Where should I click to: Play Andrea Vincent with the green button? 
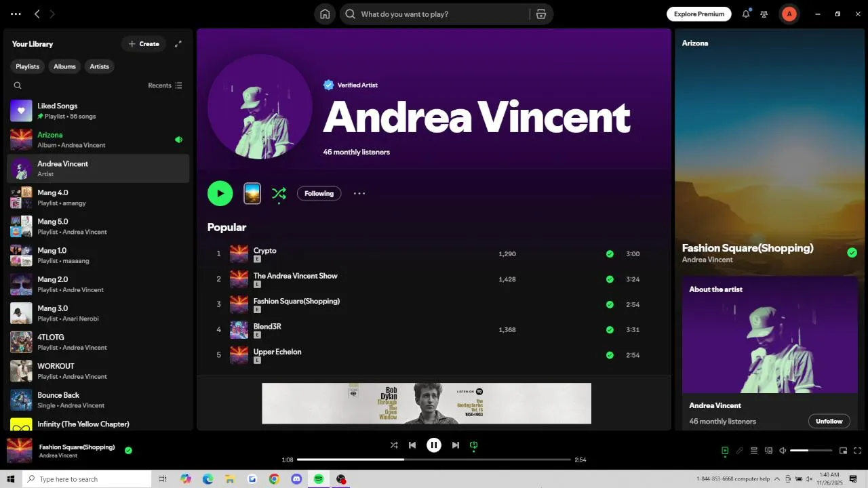click(x=220, y=193)
